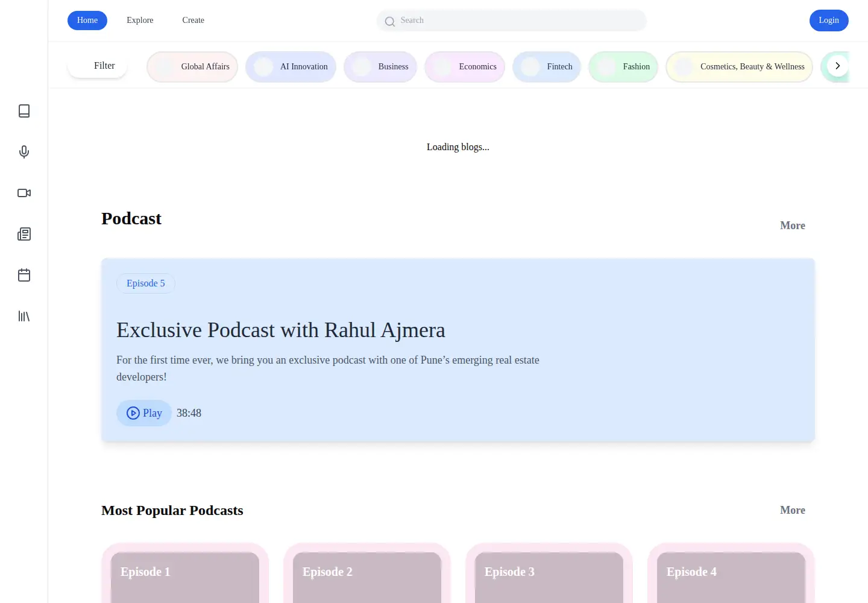Select the Fashion category chip
Viewport: 868px width, 603px height.
click(x=623, y=67)
